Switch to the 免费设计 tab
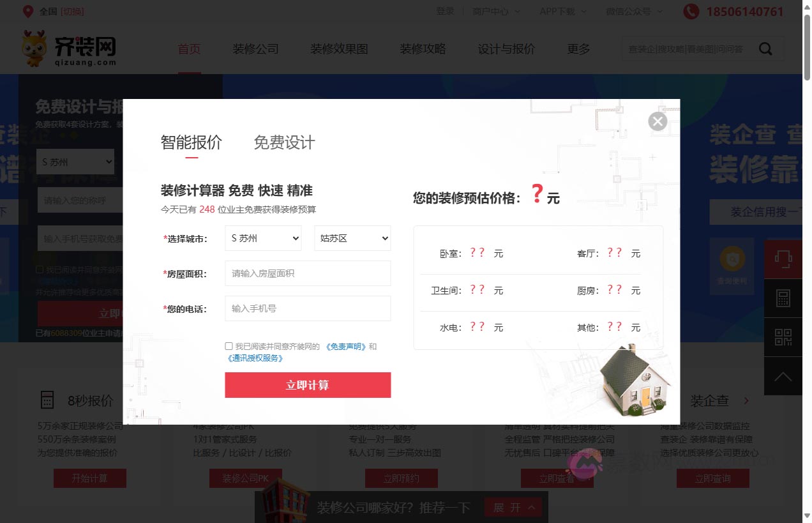 [x=284, y=143]
